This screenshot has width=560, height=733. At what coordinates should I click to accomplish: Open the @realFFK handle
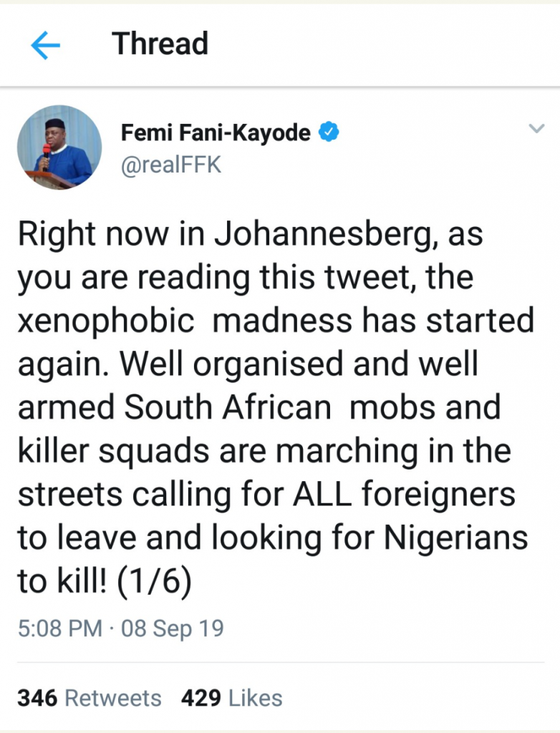click(x=171, y=165)
